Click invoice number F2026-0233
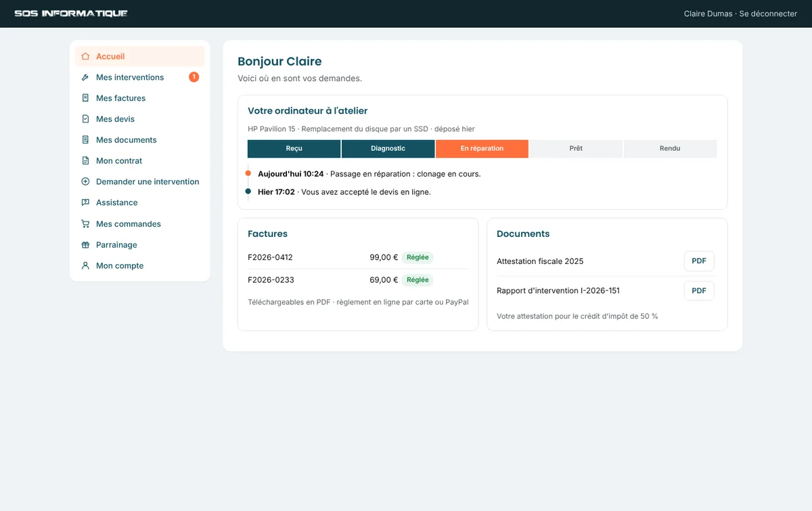 (271, 280)
